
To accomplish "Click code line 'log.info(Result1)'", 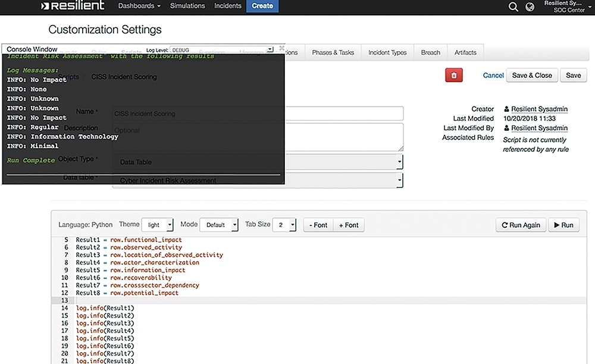I will pos(105,308).
